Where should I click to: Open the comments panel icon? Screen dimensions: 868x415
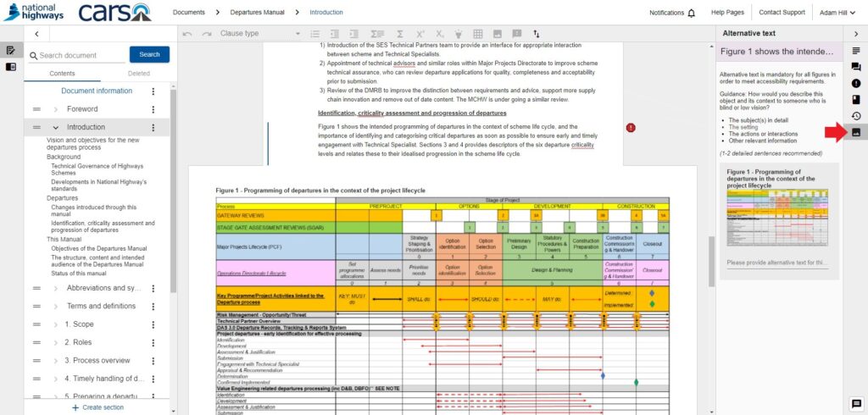click(x=855, y=67)
